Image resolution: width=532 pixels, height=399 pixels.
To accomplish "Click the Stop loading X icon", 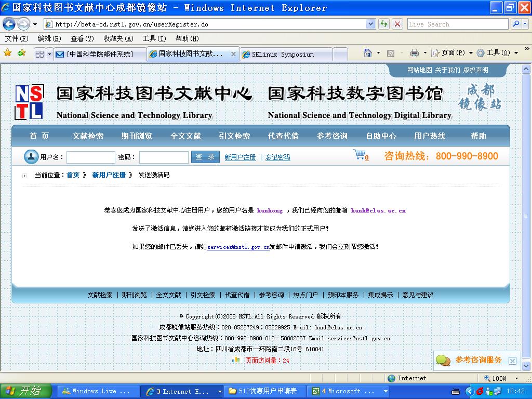I will pyautogui.click(x=397, y=24).
